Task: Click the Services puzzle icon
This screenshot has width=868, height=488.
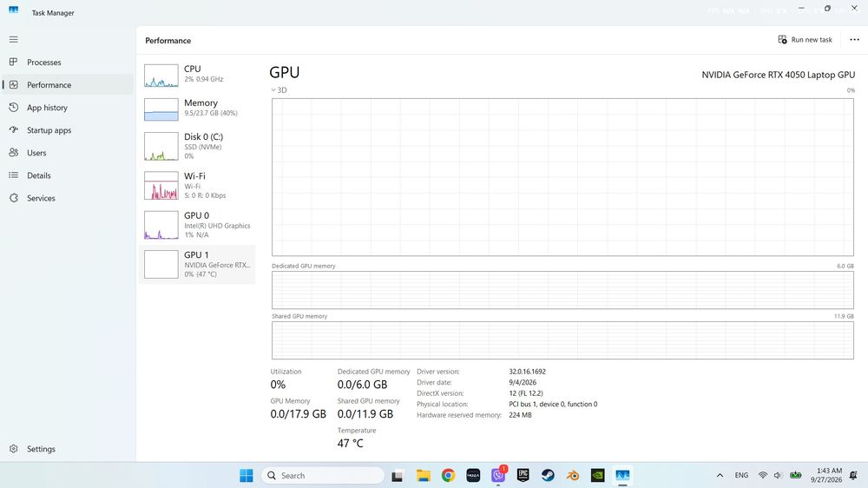Action: [13, 198]
